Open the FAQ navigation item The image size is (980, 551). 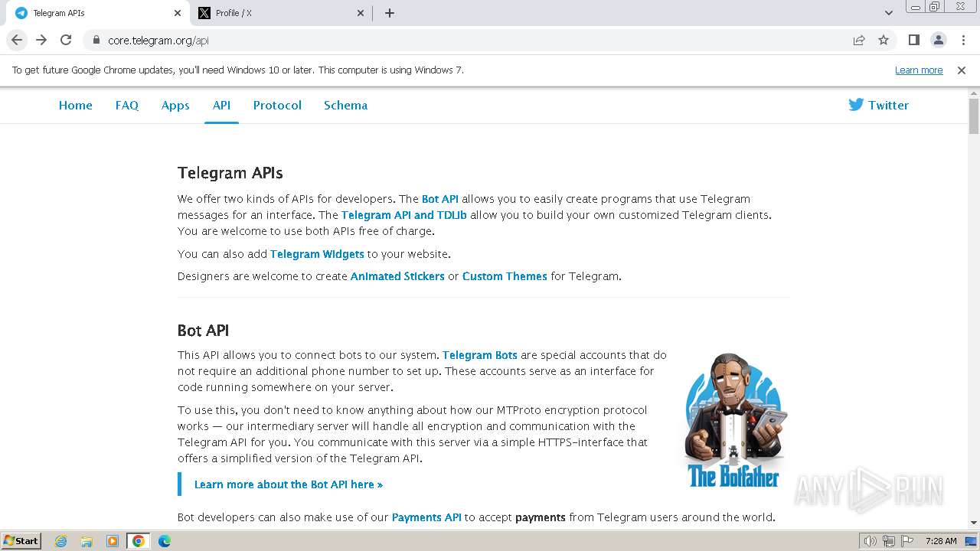click(127, 106)
